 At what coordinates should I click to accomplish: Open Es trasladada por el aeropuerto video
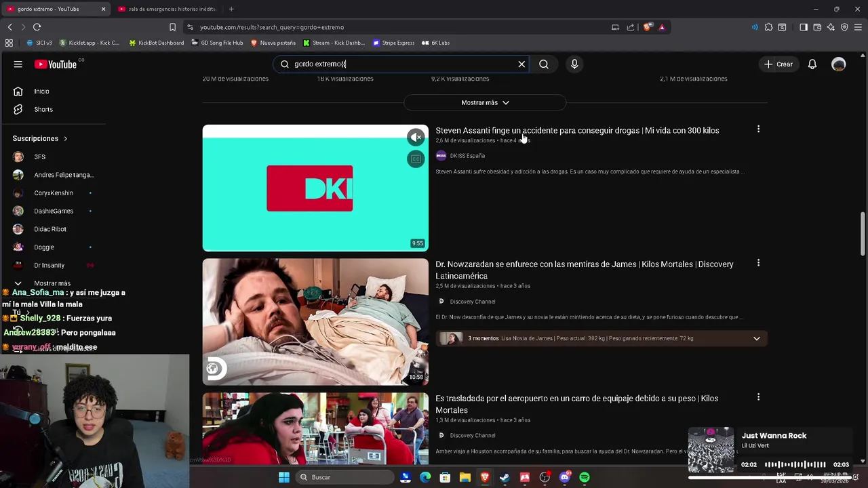pyautogui.click(x=577, y=404)
